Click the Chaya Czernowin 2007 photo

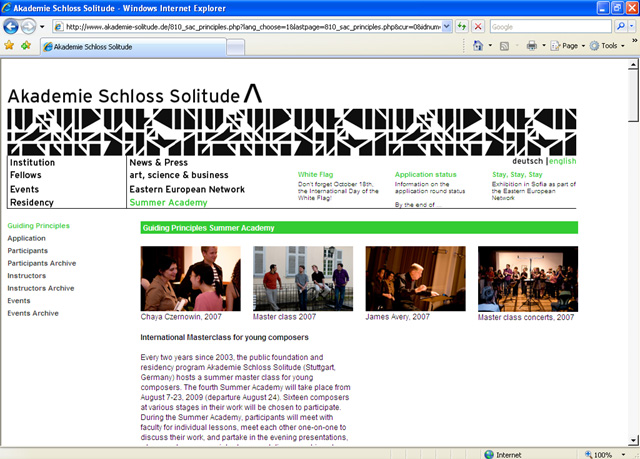tap(190, 279)
